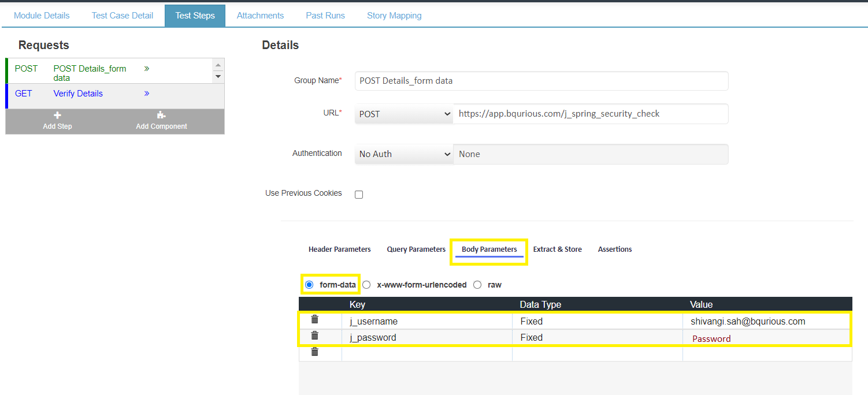Screen dimensions: 868x395
Task: Switch to Header Parameters tab
Action: (340, 249)
